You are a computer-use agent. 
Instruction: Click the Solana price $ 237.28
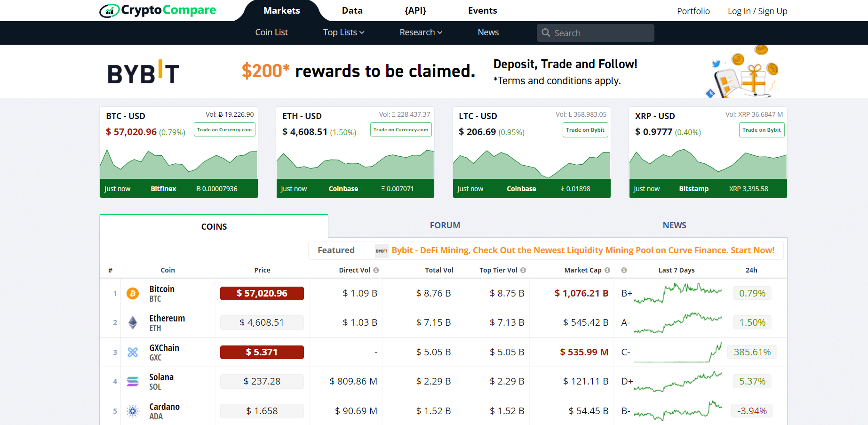(262, 381)
